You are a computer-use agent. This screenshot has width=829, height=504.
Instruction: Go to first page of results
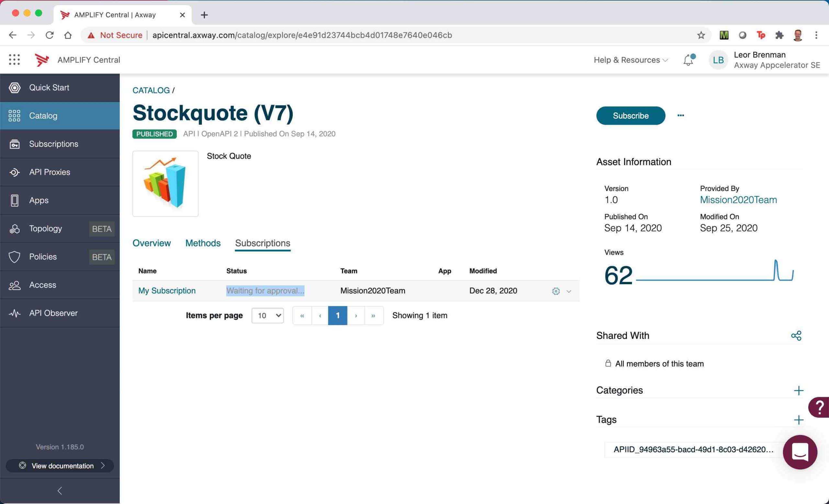point(302,315)
